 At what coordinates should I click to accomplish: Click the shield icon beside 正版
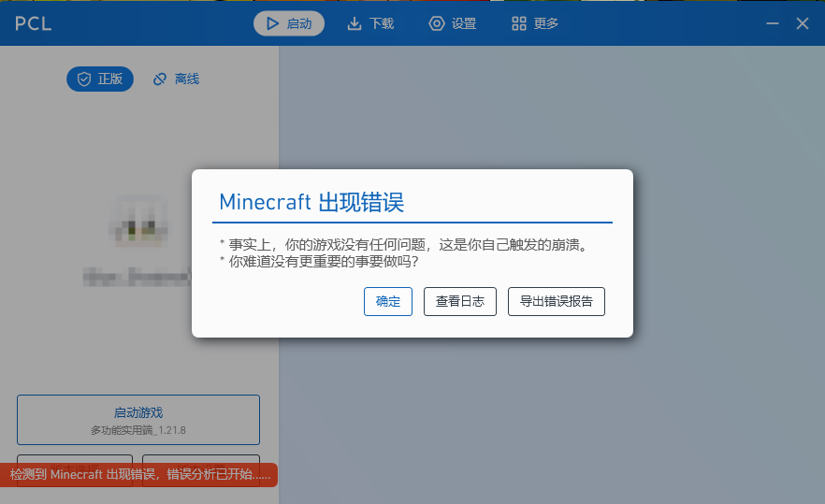84,79
